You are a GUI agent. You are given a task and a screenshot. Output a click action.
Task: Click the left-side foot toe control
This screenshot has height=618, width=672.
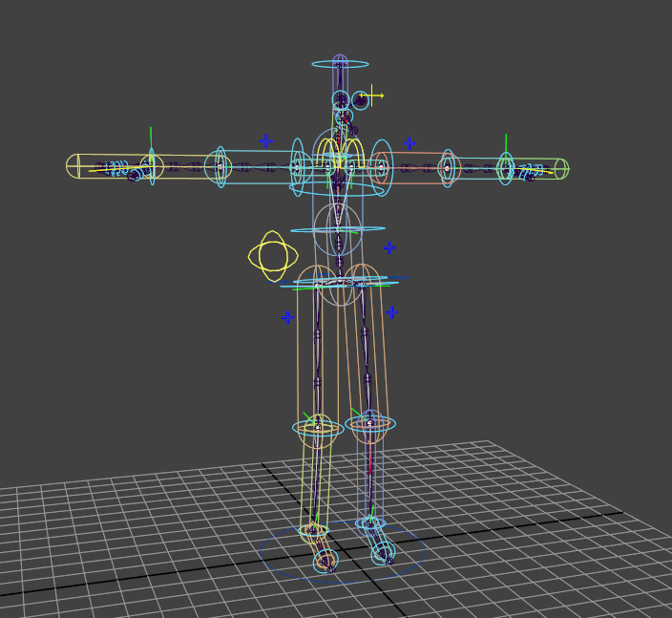pos(326,562)
